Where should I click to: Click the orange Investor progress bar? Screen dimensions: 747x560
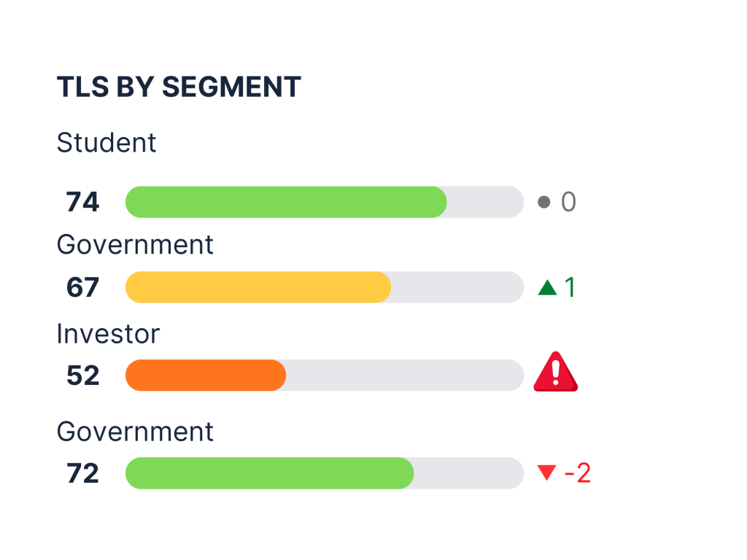click(206, 376)
